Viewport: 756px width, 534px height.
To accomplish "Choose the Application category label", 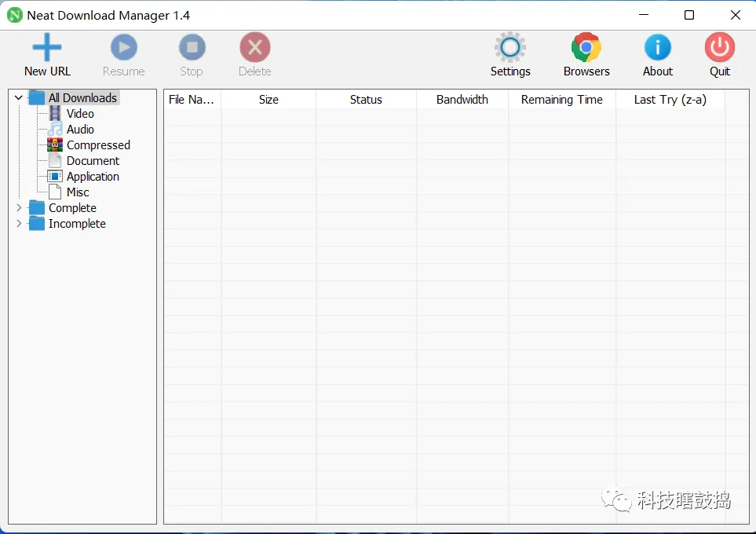I will point(93,177).
